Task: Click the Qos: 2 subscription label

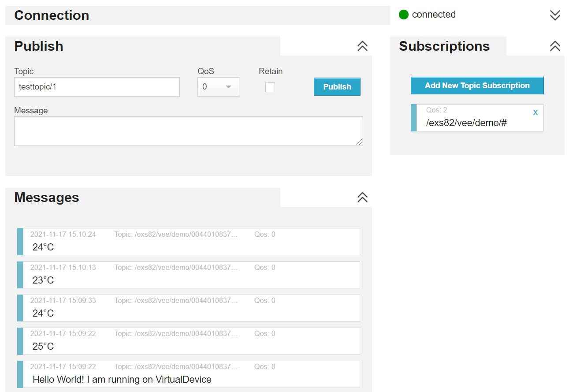Action: pyautogui.click(x=437, y=110)
